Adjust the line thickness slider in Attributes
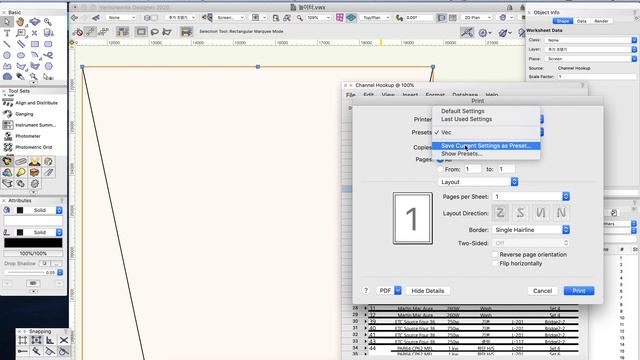 (25, 272)
